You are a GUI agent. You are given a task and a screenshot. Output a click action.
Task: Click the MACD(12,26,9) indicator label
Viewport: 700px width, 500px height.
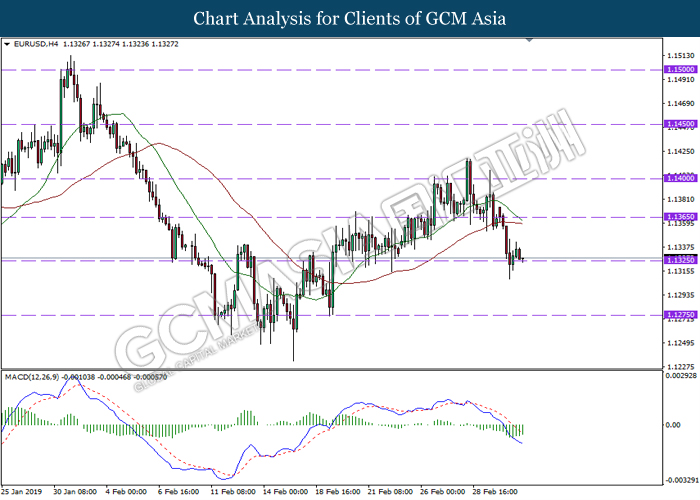(31, 377)
